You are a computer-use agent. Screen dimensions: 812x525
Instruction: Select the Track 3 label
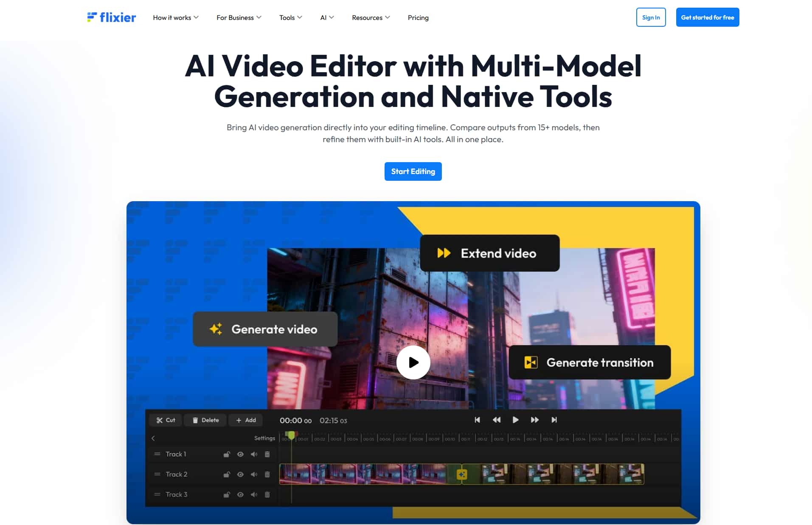(x=176, y=494)
